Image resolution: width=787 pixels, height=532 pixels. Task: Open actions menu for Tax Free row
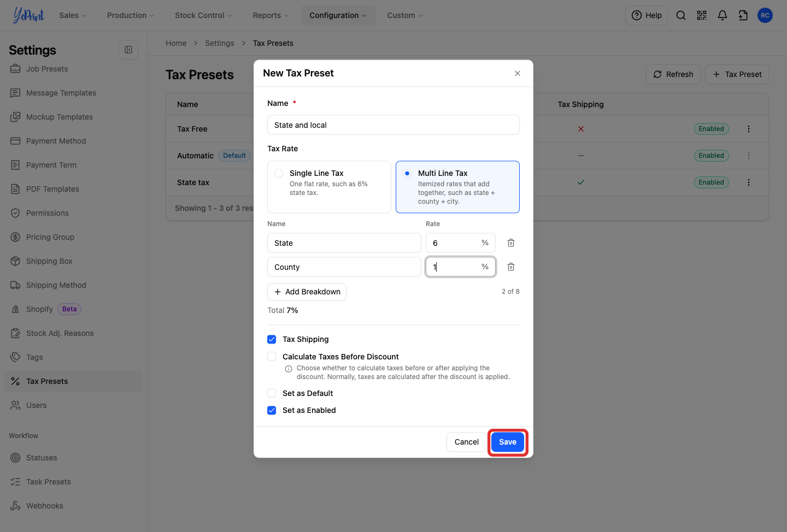(749, 129)
